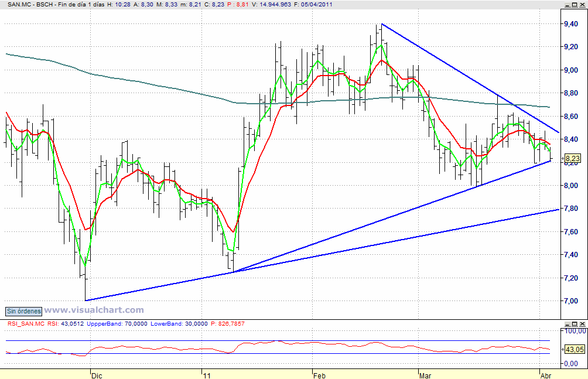Click the 'Abr' date axis marker
The height and width of the screenshot is (379, 588).
coord(546,375)
